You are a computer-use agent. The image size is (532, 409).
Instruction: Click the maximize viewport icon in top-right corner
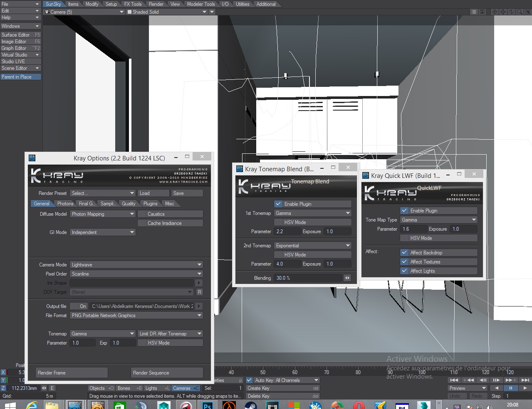[x=527, y=12]
